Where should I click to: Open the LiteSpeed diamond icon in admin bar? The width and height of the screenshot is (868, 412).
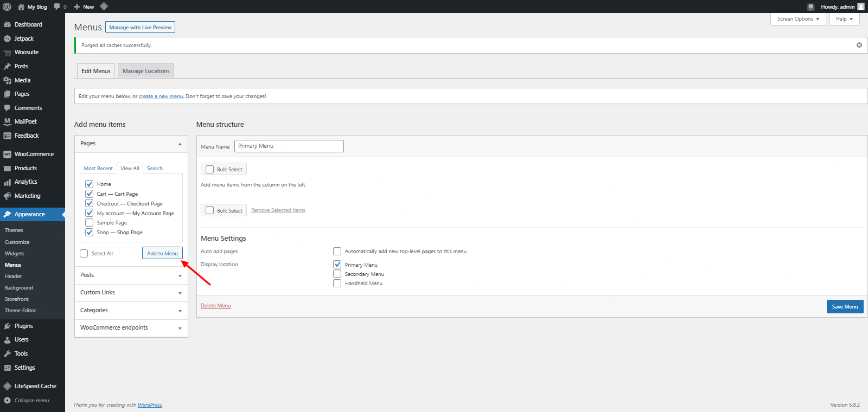coord(104,7)
